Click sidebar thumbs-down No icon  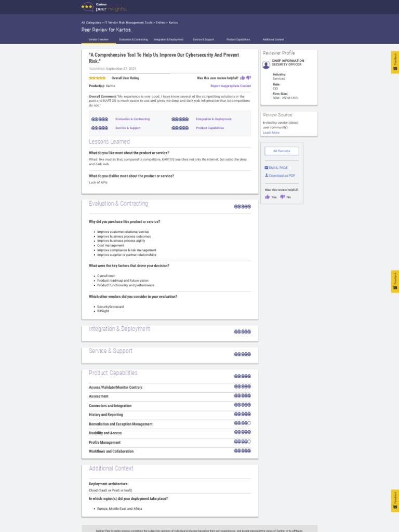[282, 197]
